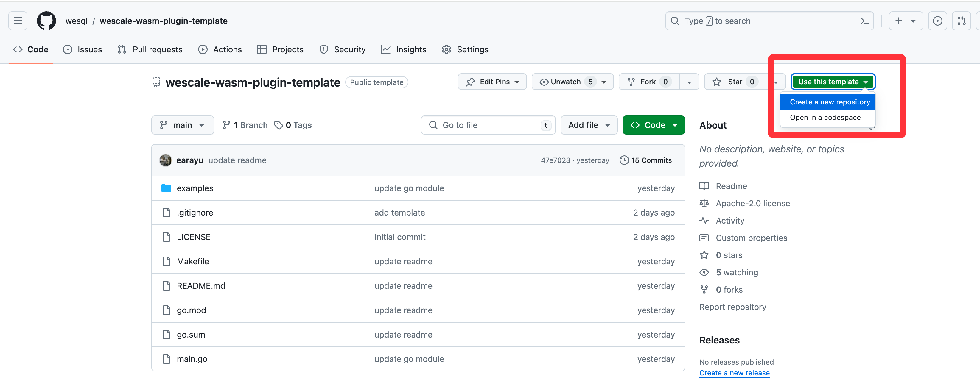Star the repository
Viewport: 980px width, 381px height.
click(x=735, y=82)
